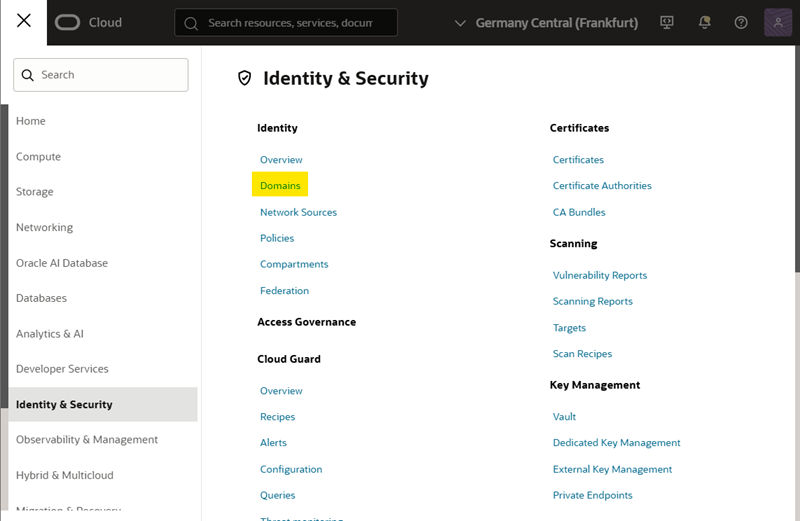Click the magnifier icon in menu search
Screen dimensions: 800x521
(x=28, y=75)
